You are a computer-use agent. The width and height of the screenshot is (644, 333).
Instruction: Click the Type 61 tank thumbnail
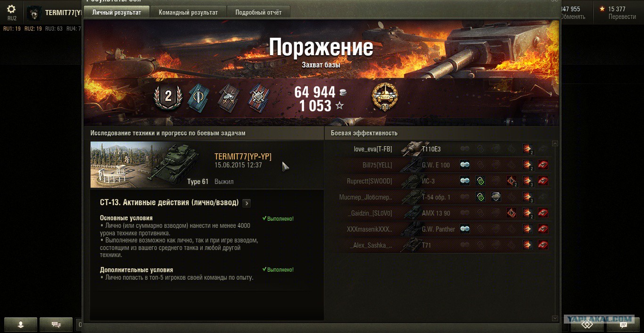click(150, 165)
